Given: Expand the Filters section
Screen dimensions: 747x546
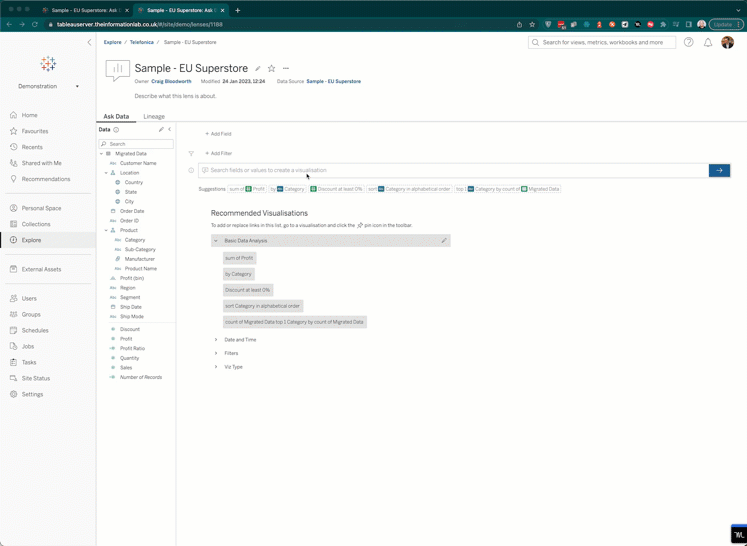Looking at the screenshot, I should [216, 354].
